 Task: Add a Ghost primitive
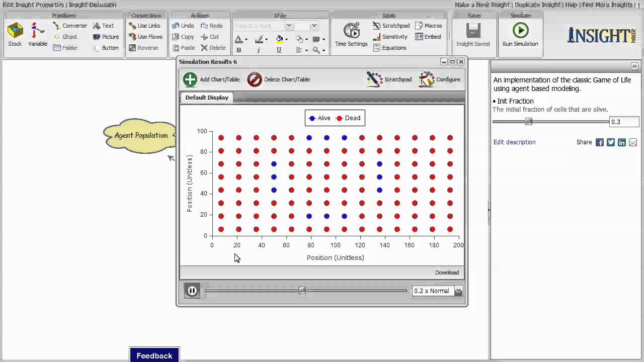[x=65, y=37]
